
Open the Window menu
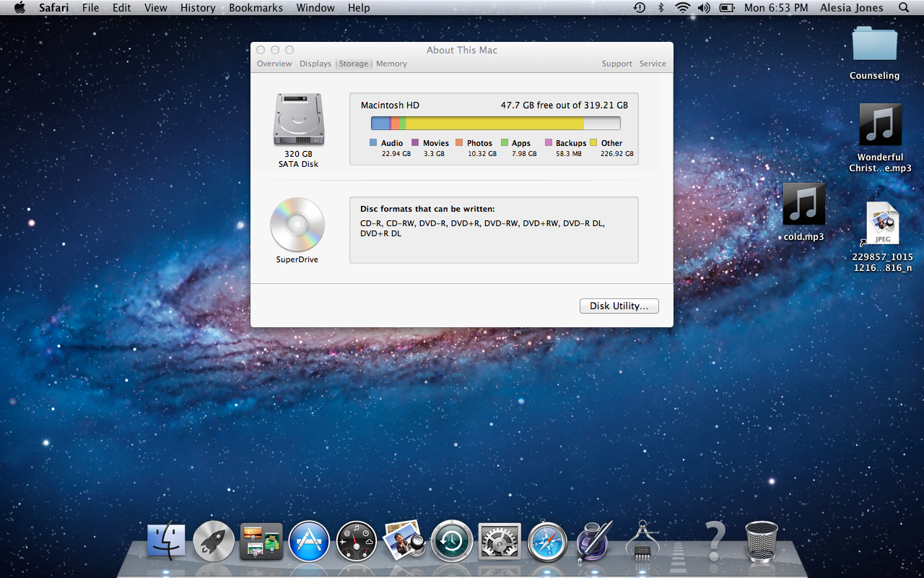(315, 8)
